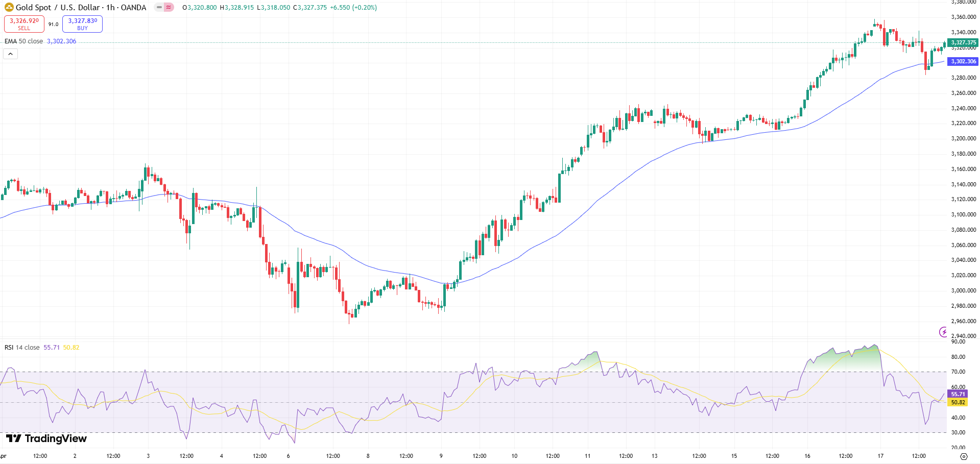The width and height of the screenshot is (980, 464).
Task: Select the RSI 14 close indicator label
Action: click(22, 347)
